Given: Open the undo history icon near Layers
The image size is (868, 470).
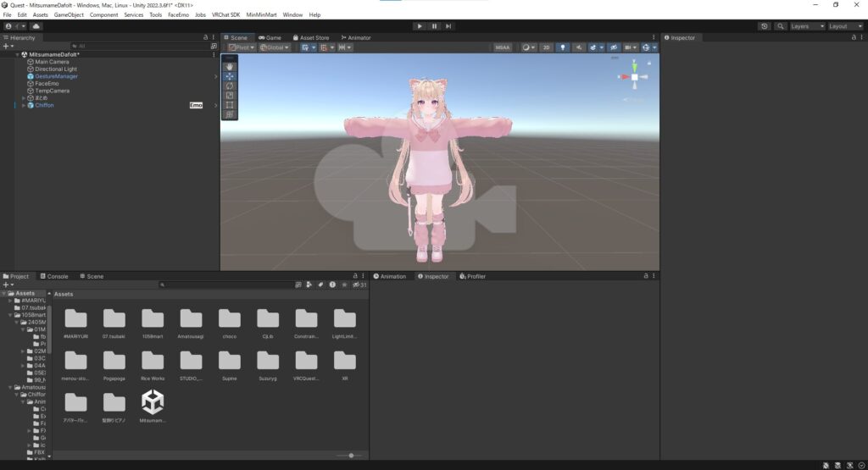Looking at the screenshot, I should pyautogui.click(x=765, y=26).
